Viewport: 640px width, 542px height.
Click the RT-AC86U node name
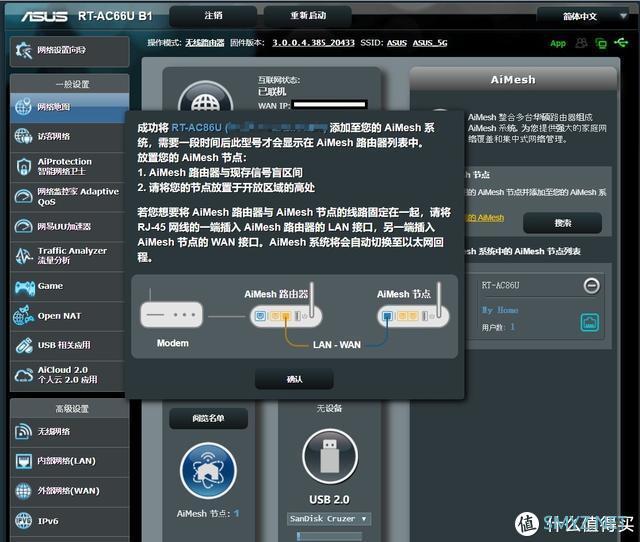(500, 285)
